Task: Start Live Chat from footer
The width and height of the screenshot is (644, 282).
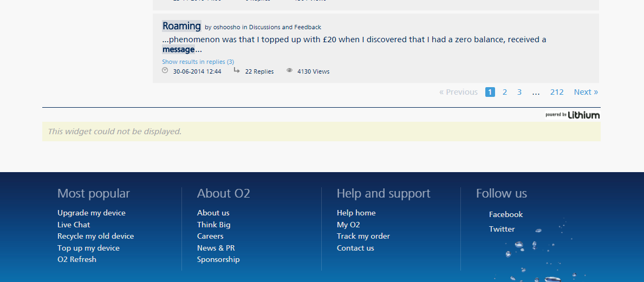Action: coord(74,225)
